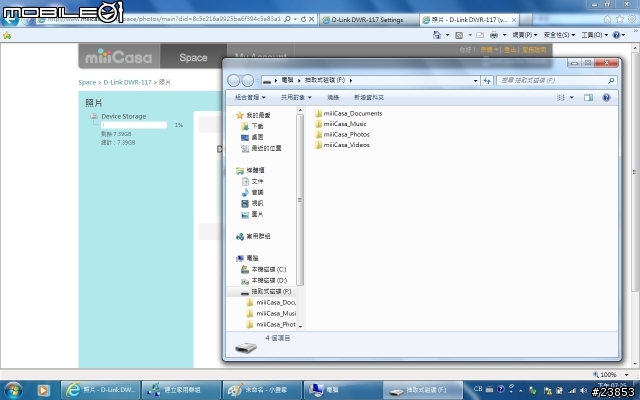
Task: Select Desktop in the navigation pane
Action: tap(253, 137)
